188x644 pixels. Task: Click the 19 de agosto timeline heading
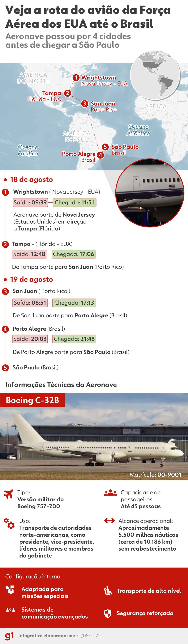point(31,279)
